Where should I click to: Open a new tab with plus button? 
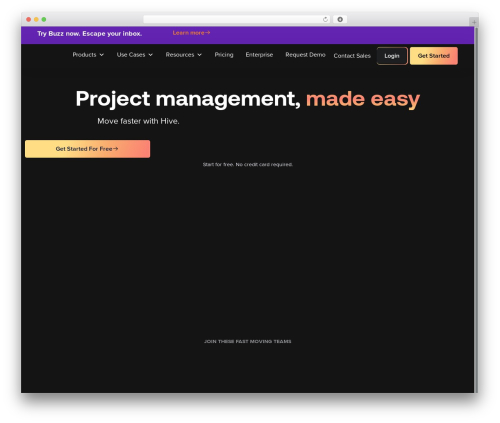point(474,22)
